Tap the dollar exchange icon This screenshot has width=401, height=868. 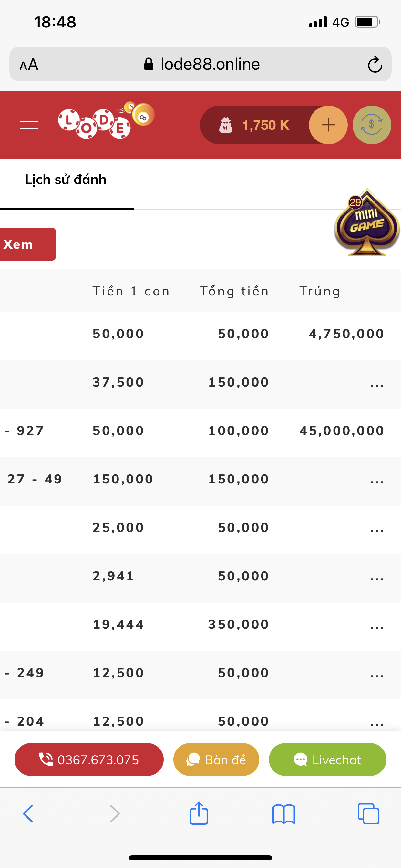(371, 125)
